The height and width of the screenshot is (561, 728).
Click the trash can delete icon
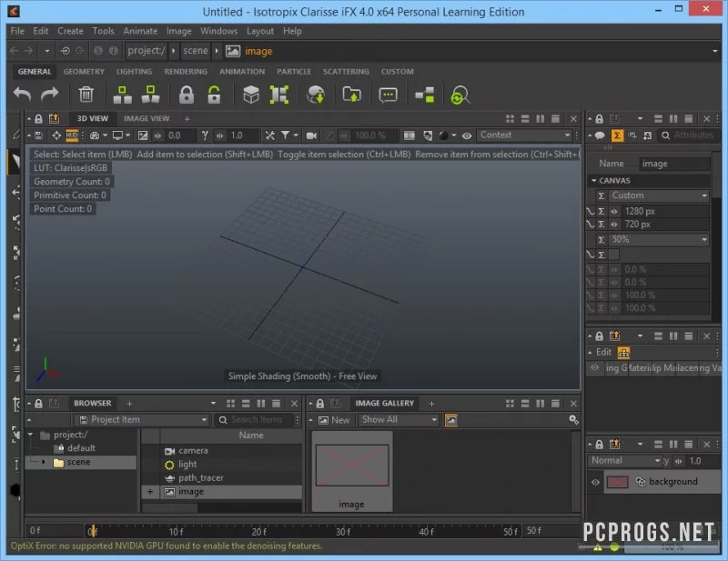86,95
